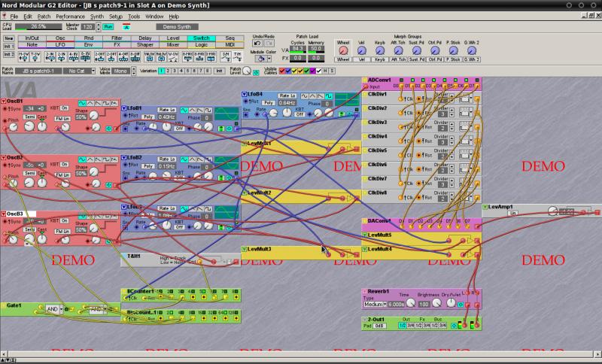
Task: Open the Performance menu
Action: coord(70,17)
